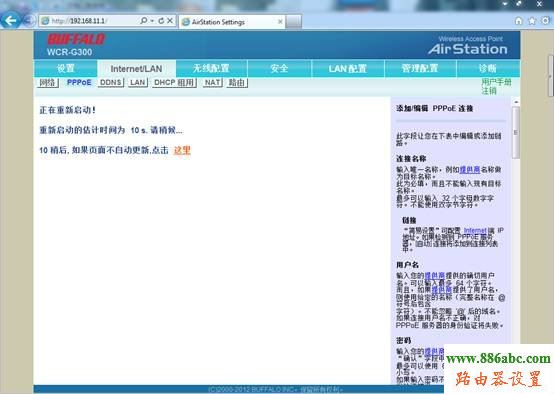This screenshot has width=554, height=394.
Task: Click the search magnifier in address bar
Action: [x=143, y=21]
